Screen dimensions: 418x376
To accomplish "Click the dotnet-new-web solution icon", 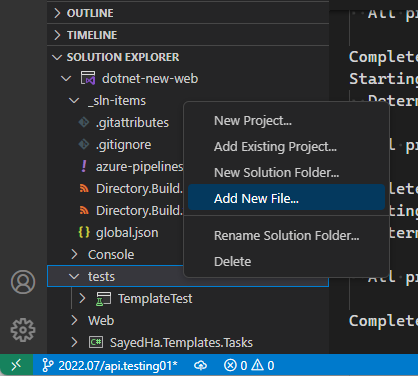I will [88, 78].
